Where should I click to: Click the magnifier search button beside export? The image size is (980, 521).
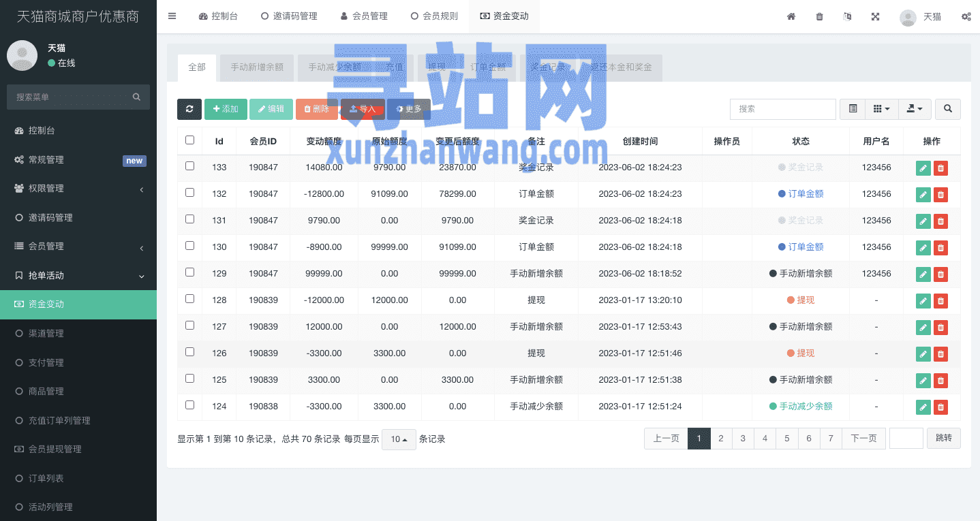(947, 109)
